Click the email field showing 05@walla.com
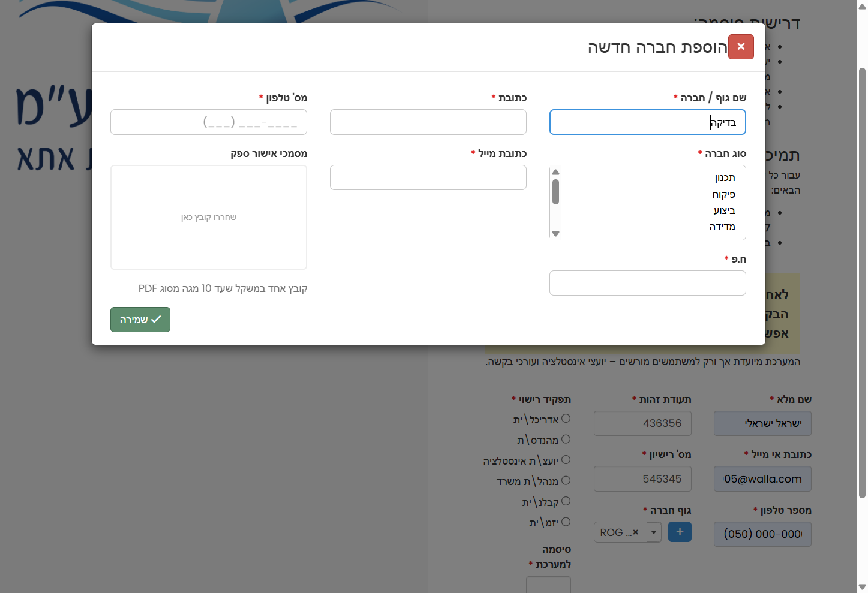The height and width of the screenshot is (593, 868). tap(762, 479)
